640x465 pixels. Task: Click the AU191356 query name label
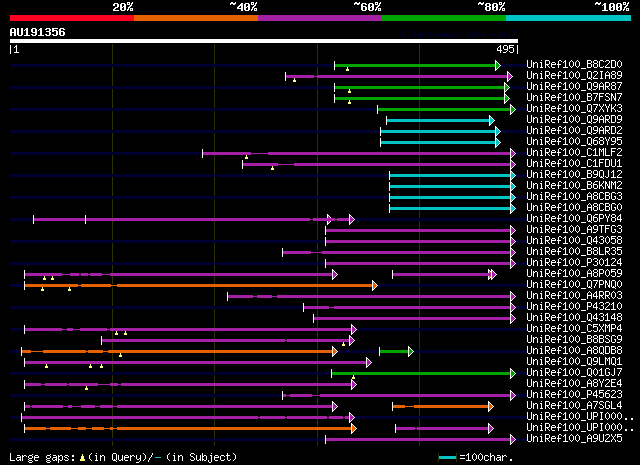point(38,32)
